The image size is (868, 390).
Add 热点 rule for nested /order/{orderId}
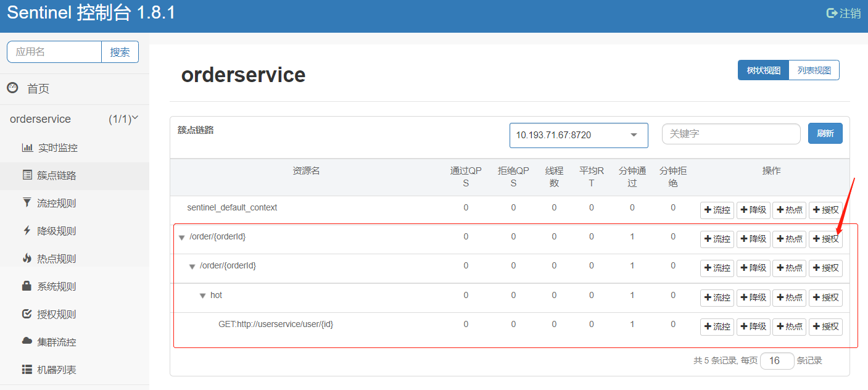pos(789,268)
